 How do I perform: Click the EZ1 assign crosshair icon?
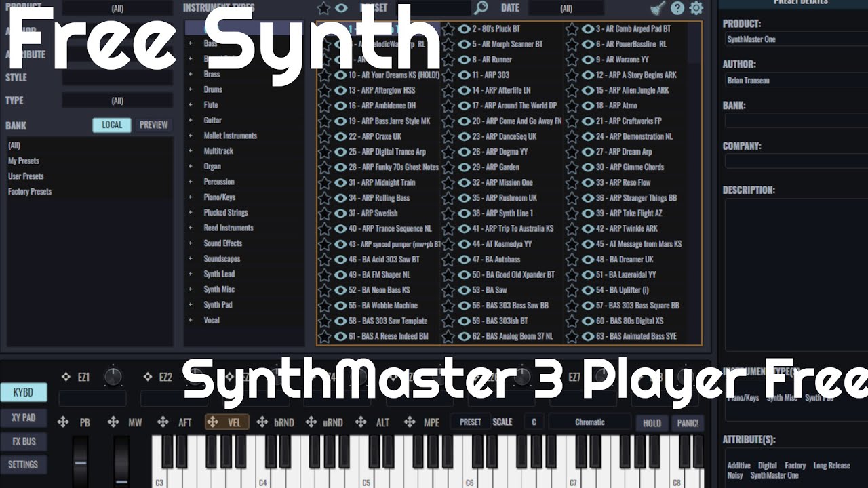tap(66, 377)
